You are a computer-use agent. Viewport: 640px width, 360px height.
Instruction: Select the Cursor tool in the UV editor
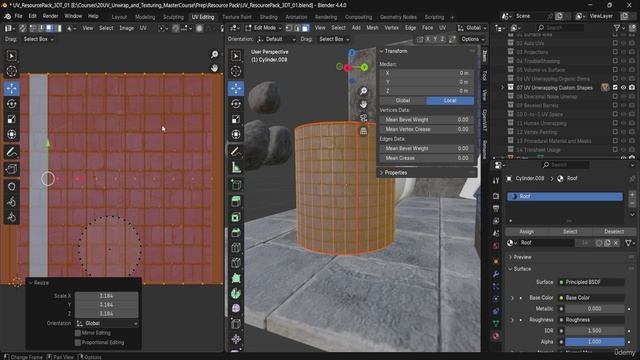click(11, 71)
